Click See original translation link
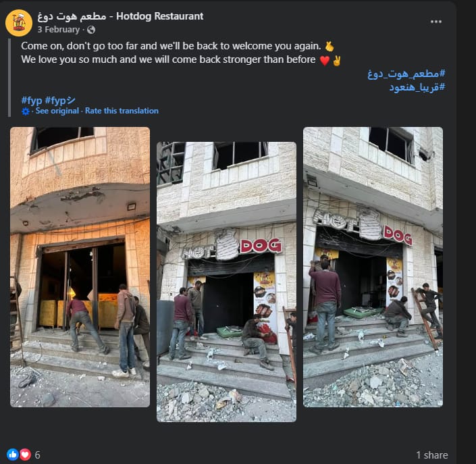The image size is (476, 464). [x=57, y=111]
